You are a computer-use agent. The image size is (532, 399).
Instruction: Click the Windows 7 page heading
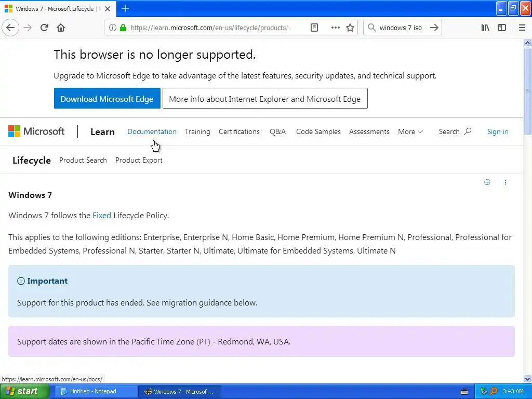pyautogui.click(x=30, y=195)
